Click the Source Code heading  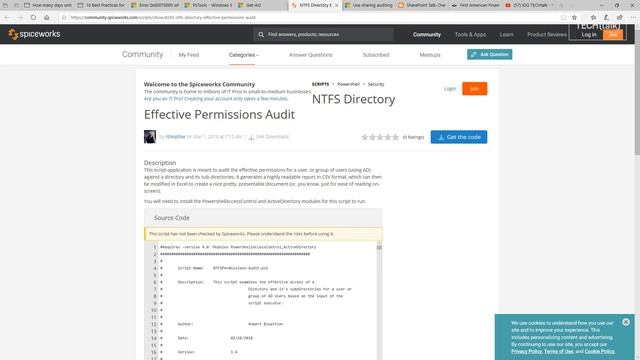(x=172, y=218)
